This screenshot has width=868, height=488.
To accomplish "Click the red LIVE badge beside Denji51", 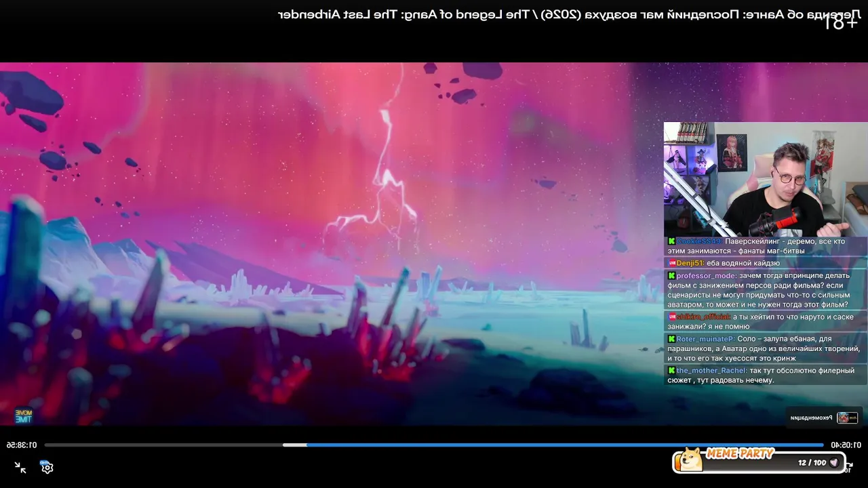I will [x=672, y=263].
